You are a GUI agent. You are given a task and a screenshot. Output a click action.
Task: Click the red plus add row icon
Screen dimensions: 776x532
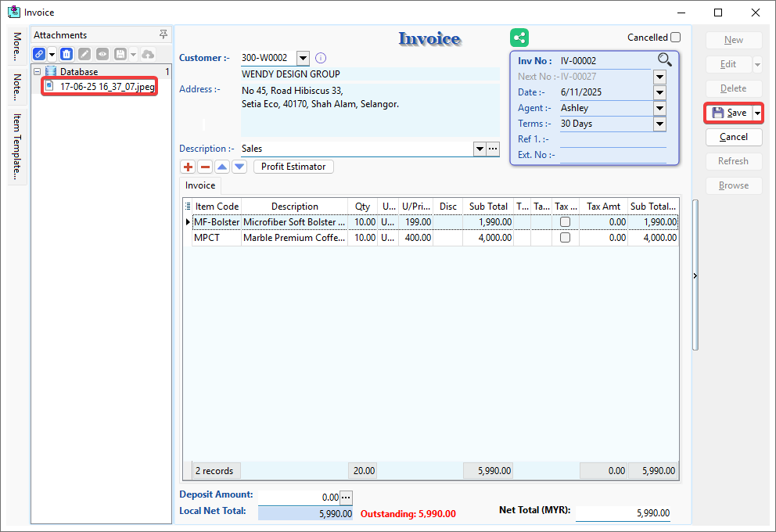pos(188,167)
